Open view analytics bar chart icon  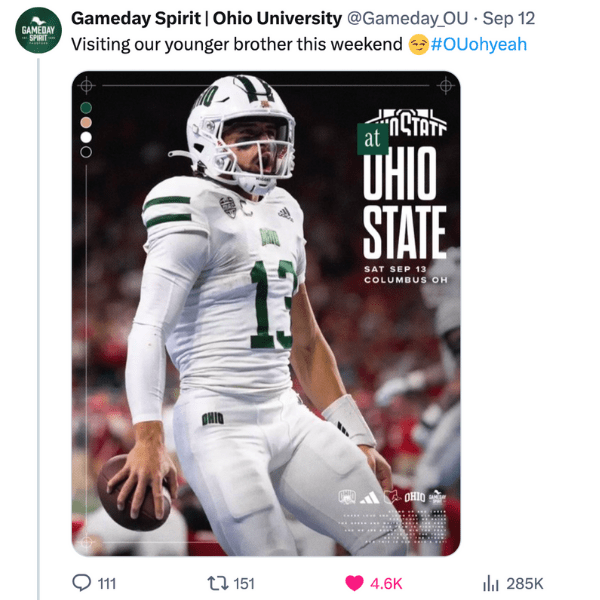point(491,583)
